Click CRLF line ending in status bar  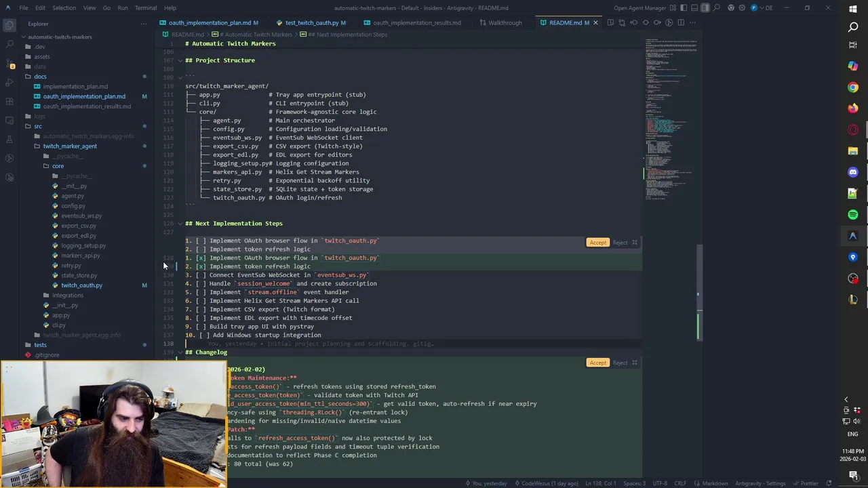tap(679, 483)
